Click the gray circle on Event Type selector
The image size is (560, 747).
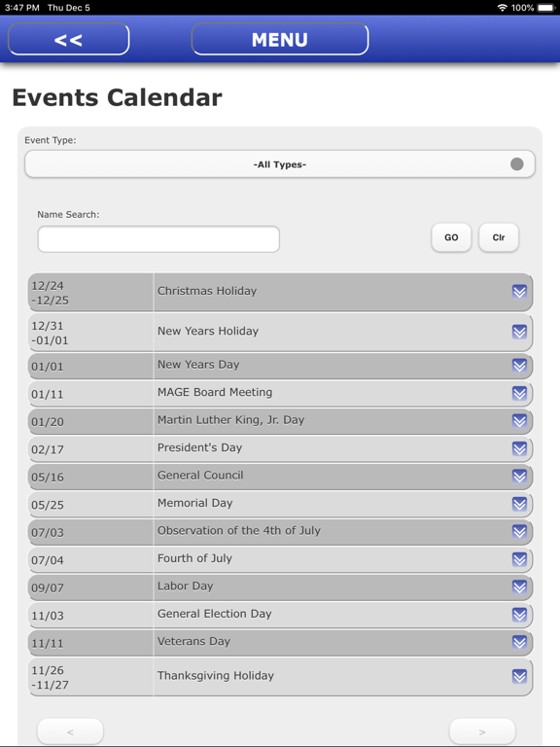click(516, 163)
